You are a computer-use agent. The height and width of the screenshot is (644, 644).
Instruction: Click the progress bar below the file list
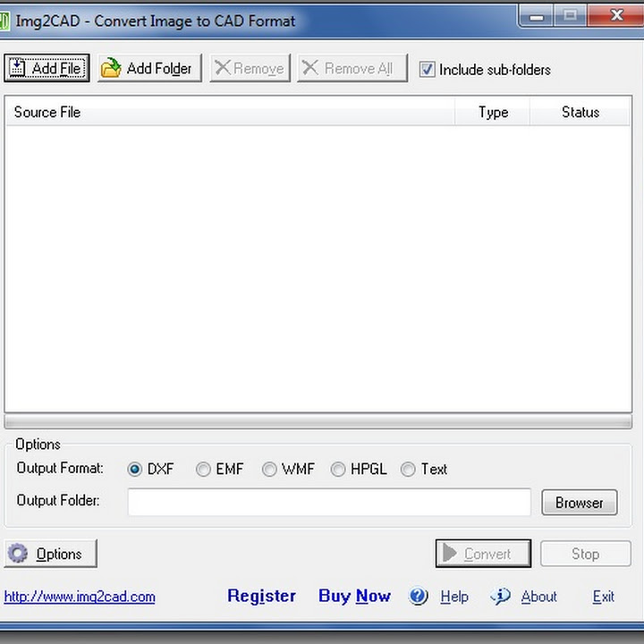click(x=318, y=422)
